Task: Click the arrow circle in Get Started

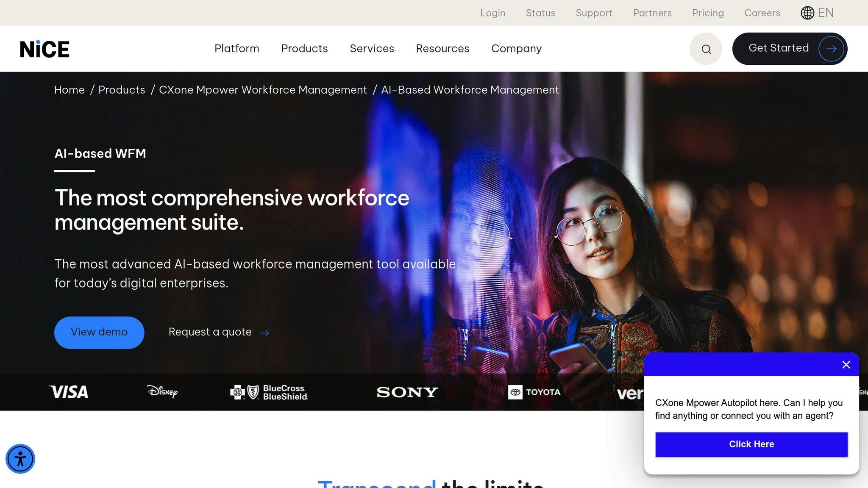Action: pyautogui.click(x=831, y=49)
